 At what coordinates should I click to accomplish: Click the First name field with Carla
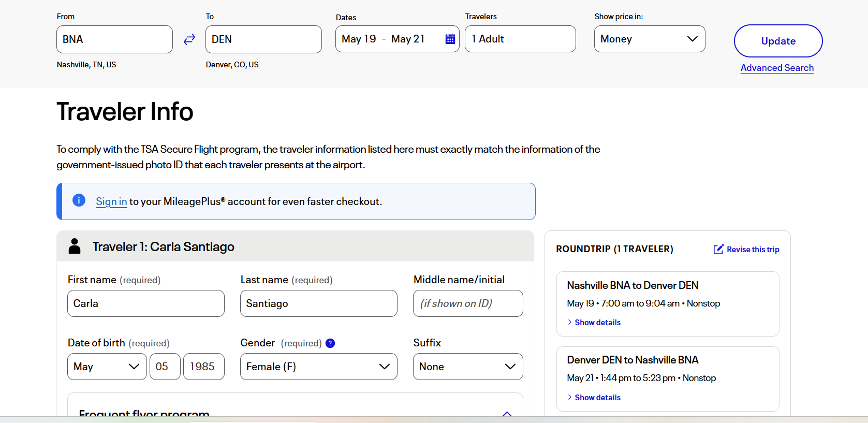(x=146, y=303)
